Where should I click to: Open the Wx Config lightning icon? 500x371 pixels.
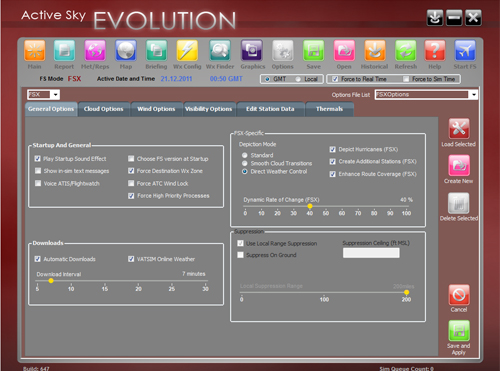click(187, 51)
